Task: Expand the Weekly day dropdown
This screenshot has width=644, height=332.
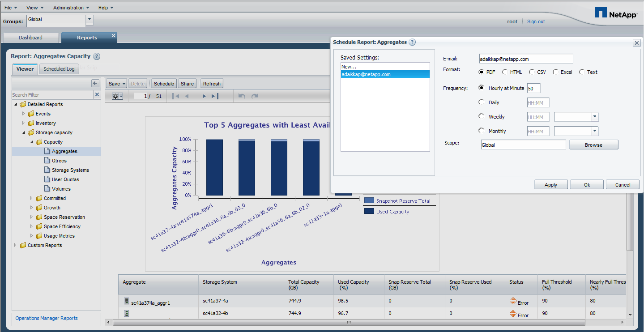Action: (x=594, y=117)
